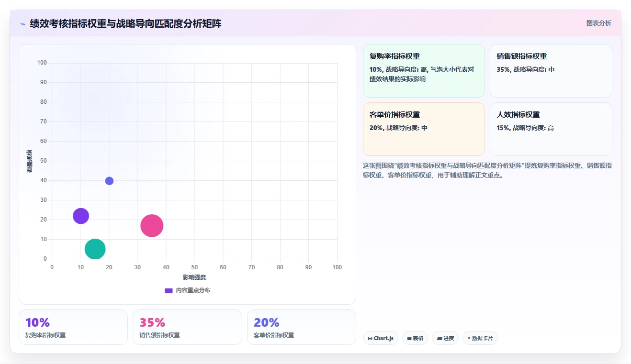This screenshot has height=364, width=631.
Task: Click the 复购率指标权重 label under 10%
Action: coord(45,335)
